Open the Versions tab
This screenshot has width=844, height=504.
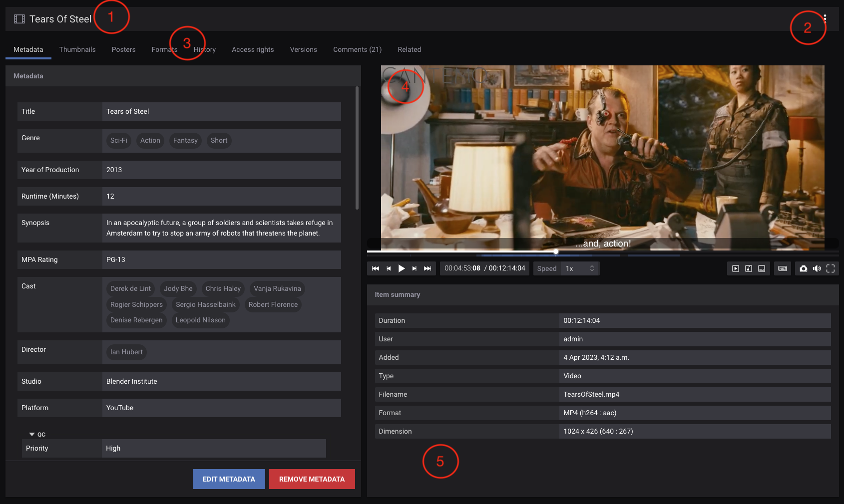304,49
